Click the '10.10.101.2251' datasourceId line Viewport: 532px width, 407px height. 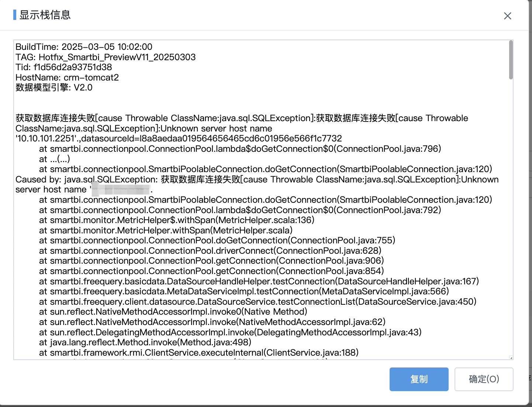pos(179,138)
